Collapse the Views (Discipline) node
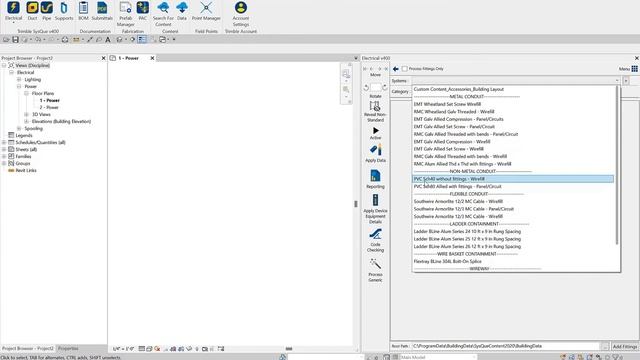 pos(4,65)
